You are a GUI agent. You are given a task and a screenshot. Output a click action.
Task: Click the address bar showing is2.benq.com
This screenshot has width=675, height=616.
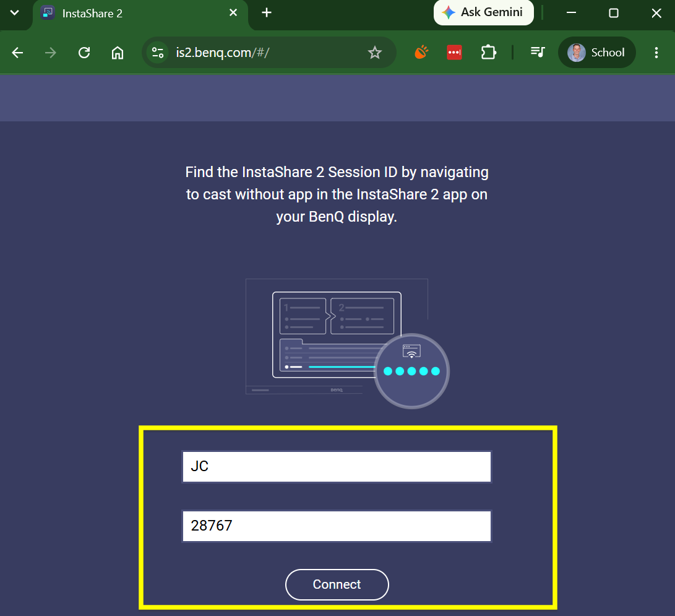click(x=269, y=53)
